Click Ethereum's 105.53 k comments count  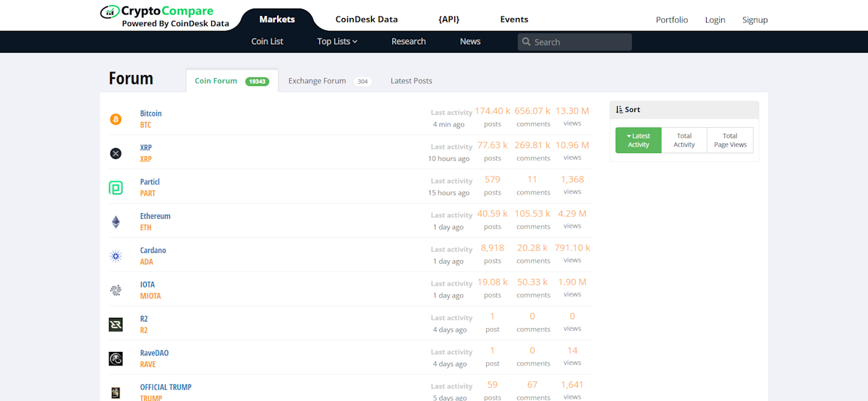[x=532, y=214]
